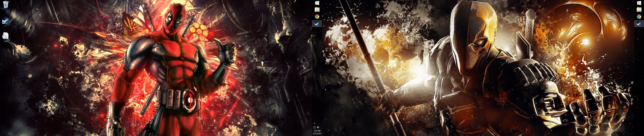Open the Recycle Bin desktop icon
The image size is (644, 136).
[6, 5]
